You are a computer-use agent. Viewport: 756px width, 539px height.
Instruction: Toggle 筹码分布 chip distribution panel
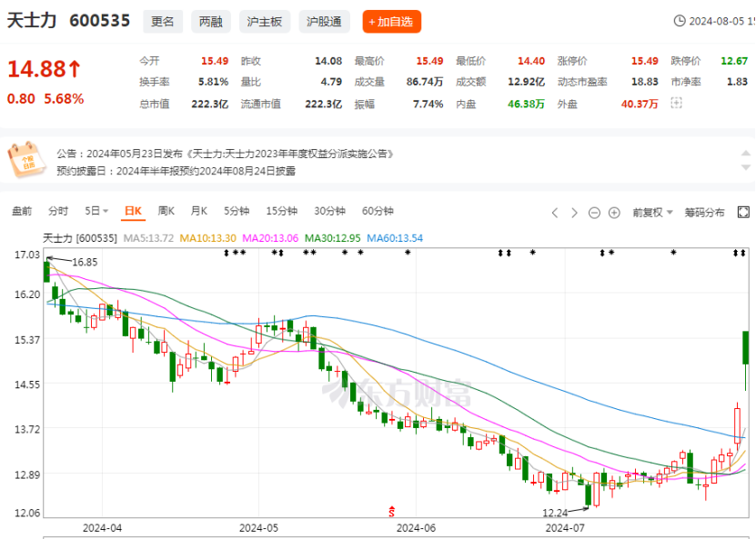tap(704, 213)
